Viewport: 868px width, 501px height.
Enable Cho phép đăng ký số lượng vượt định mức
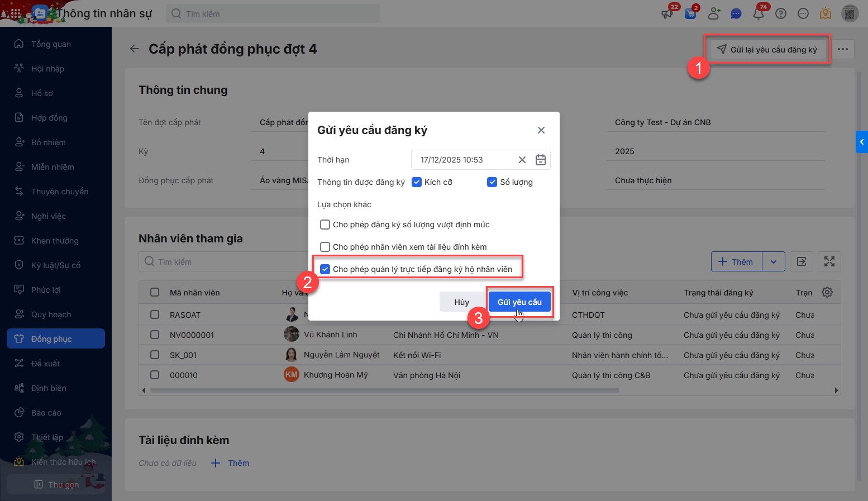click(325, 225)
